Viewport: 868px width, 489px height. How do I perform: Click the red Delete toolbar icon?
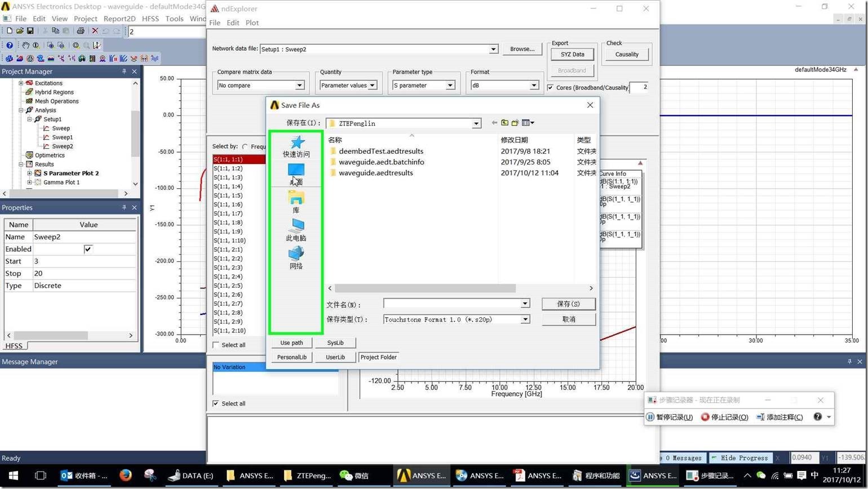95,31
